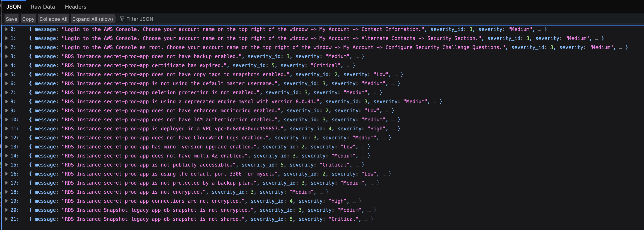
Task: Open the Headers tab
Action: click(x=75, y=7)
